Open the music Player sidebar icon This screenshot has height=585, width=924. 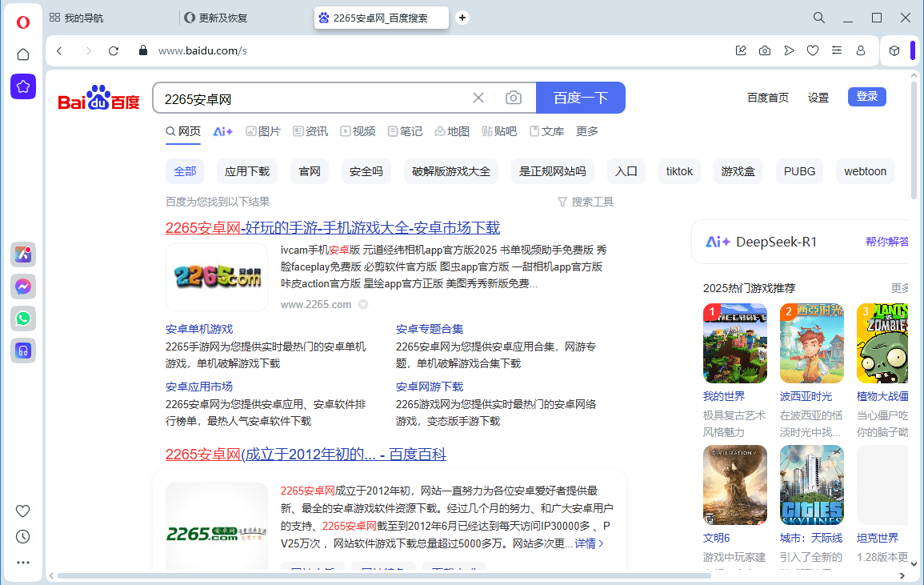[22, 351]
